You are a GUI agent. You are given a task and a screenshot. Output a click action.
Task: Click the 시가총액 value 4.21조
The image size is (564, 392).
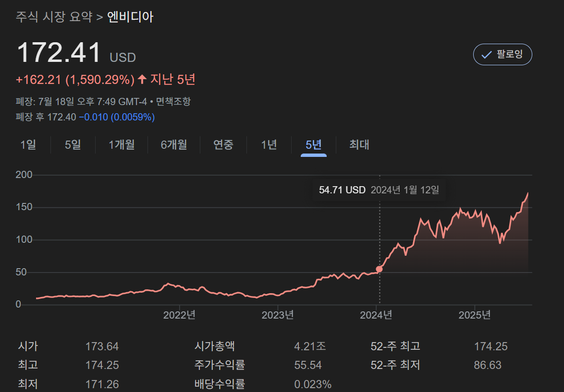coord(310,346)
